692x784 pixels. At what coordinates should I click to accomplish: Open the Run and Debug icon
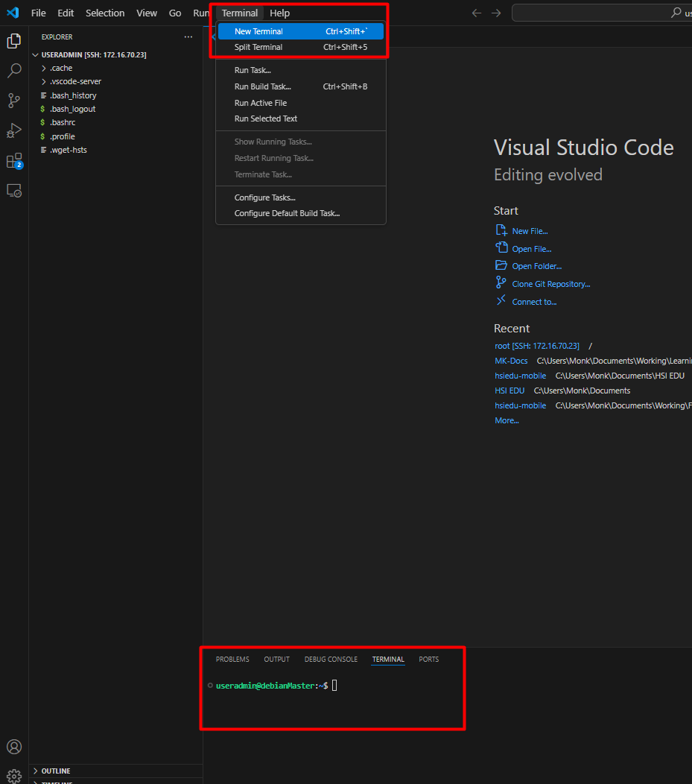pyautogui.click(x=14, y=130)
